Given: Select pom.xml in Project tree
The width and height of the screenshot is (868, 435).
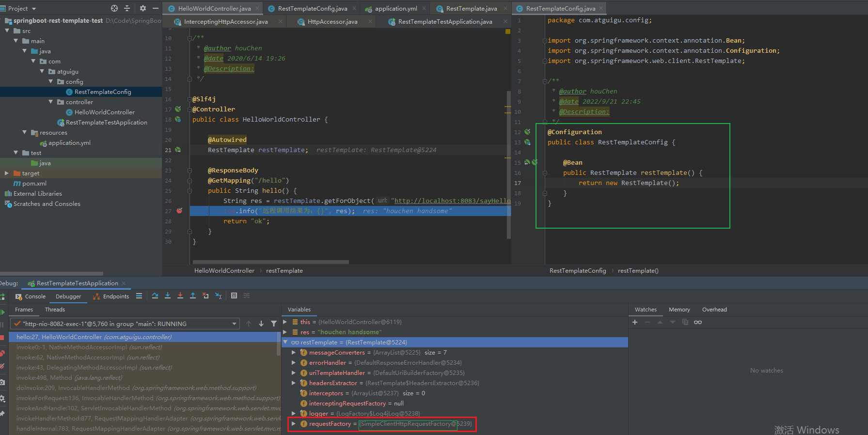Looking at the screenshot, I should coord(34,183).
